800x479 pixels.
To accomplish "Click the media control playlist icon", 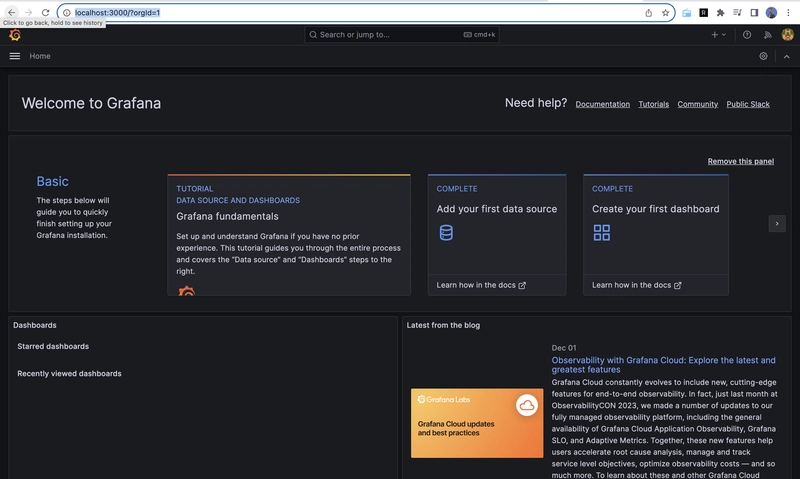I will point(737,13).
